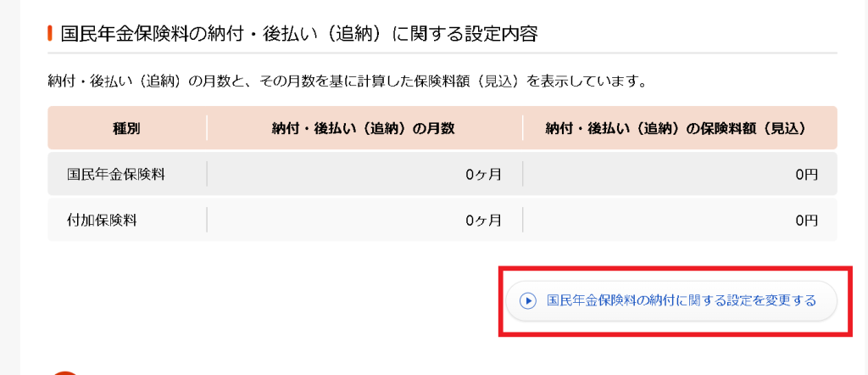Select the 付加保険料 row label
Screen dimensions: 868x375
tap(102, 221)
